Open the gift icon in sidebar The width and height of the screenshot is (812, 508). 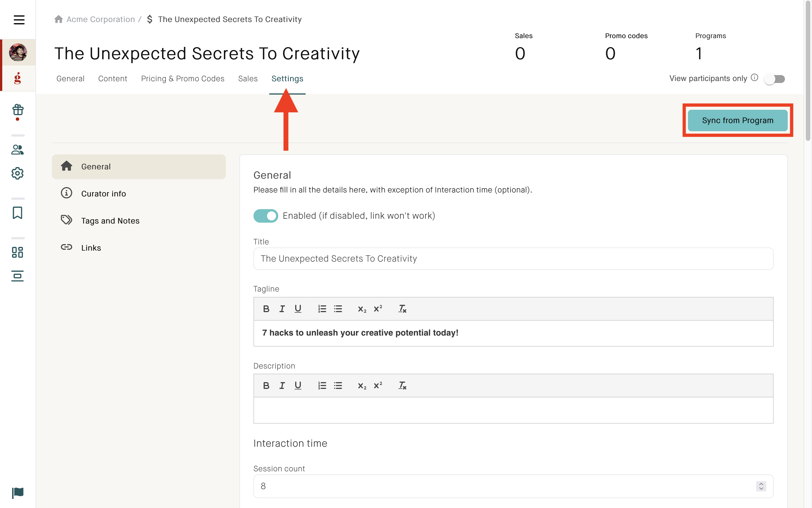pyautogui.click(x=17, y=110)
